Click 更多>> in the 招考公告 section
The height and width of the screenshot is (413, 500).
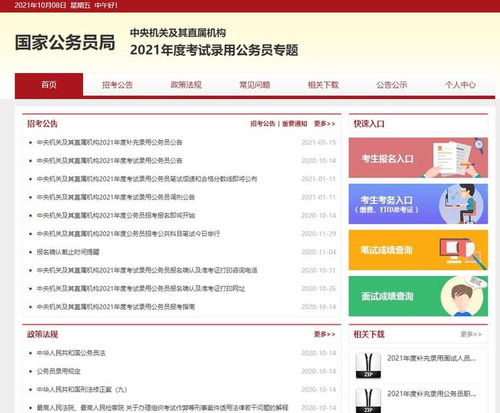point(324,124)
